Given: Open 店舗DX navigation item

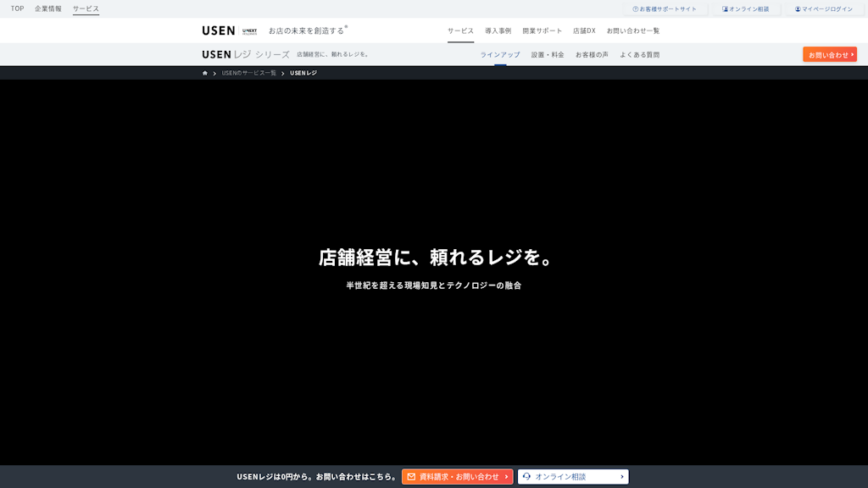Looking at the screenshot, I should (584, 31).
